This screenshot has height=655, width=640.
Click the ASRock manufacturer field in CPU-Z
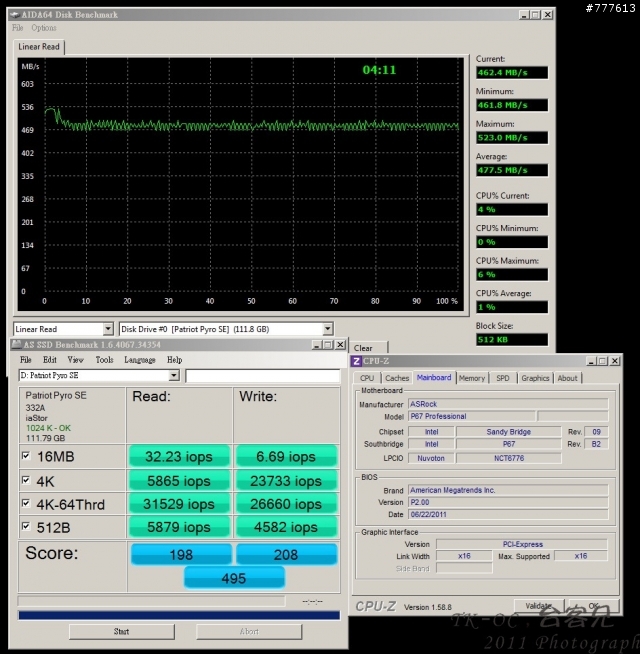click(508, 404)
